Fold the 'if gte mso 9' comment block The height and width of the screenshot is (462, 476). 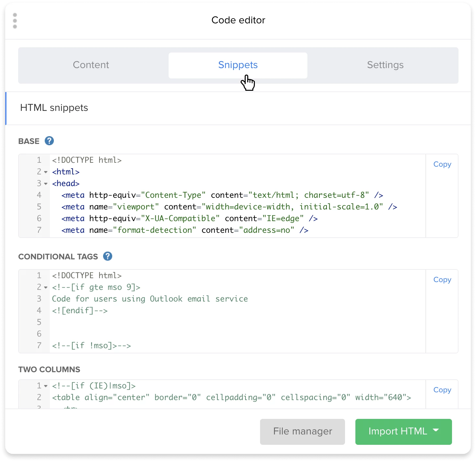click(46, 288)
